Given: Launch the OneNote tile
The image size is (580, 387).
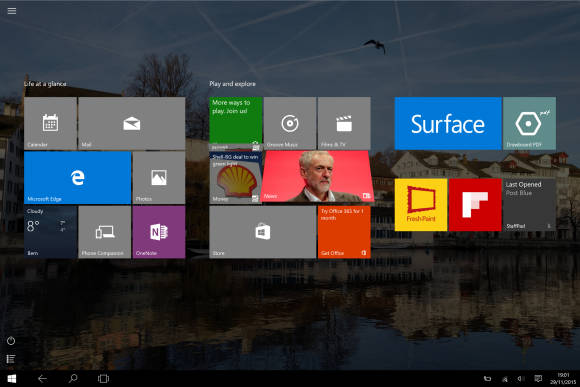Looking at the screenshot, I should click(159, 232).
